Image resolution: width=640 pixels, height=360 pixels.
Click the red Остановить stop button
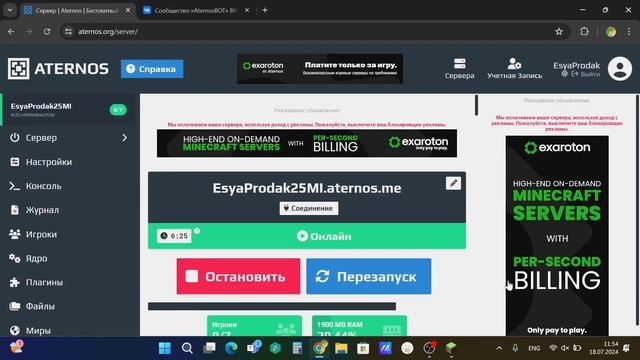(x=238, y=276)
